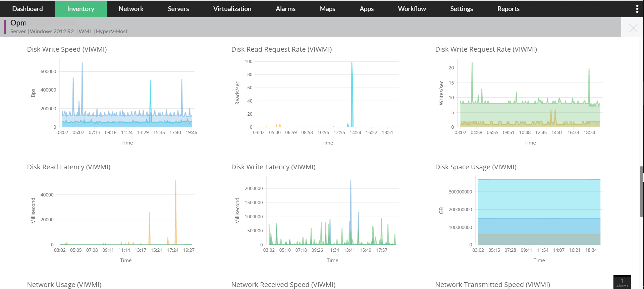644x289 pixels.
Task: Click the Disk Read Request Rate spike
Action: click(352, 94)
